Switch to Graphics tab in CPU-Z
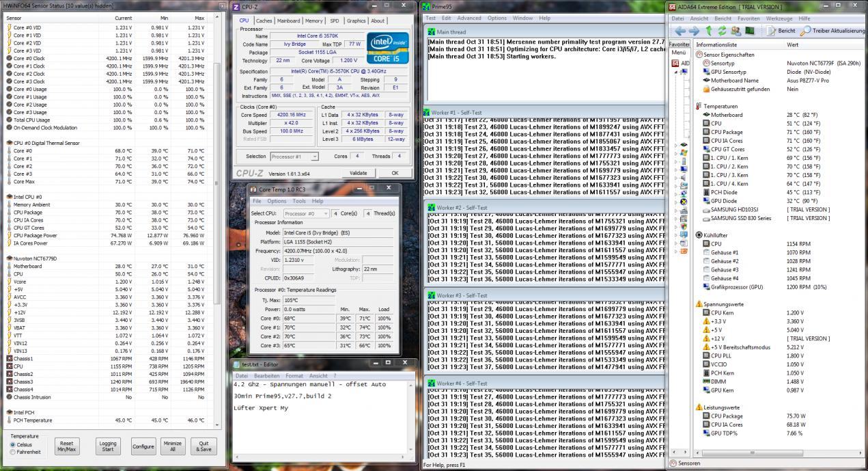The image size is (868, 471). point(356,21)
